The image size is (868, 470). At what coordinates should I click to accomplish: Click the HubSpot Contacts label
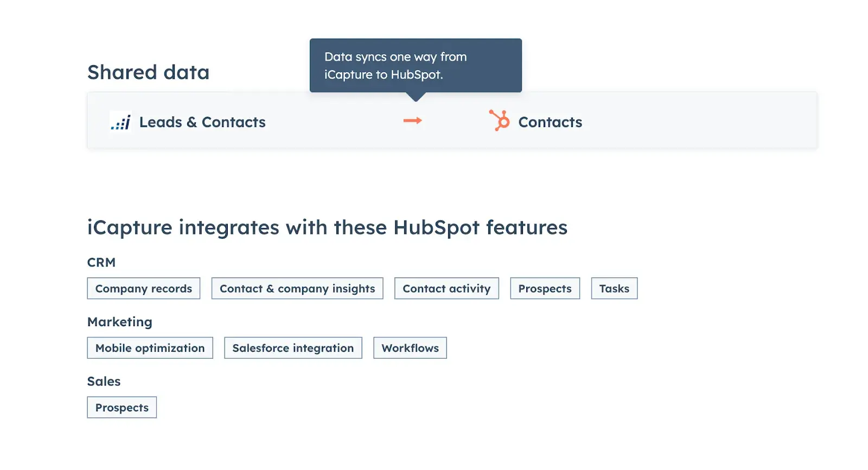click(550, 122)
